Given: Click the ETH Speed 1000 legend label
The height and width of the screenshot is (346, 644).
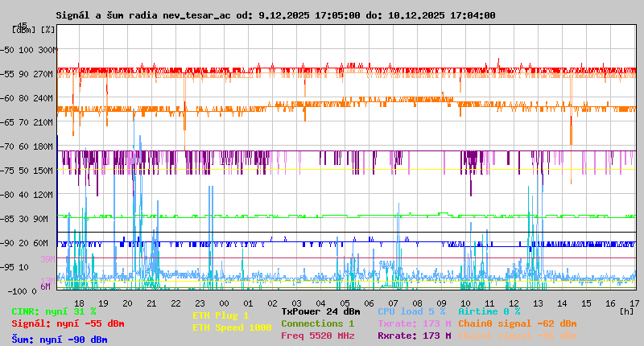Looking at the screenshot, I should point(232,327).
